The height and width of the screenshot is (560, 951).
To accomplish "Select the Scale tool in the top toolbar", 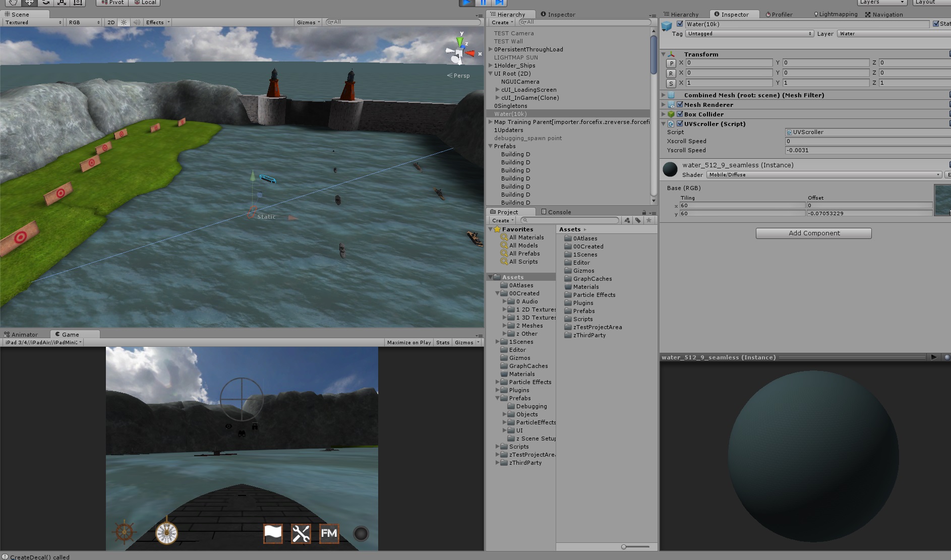I will click(62, 2).
